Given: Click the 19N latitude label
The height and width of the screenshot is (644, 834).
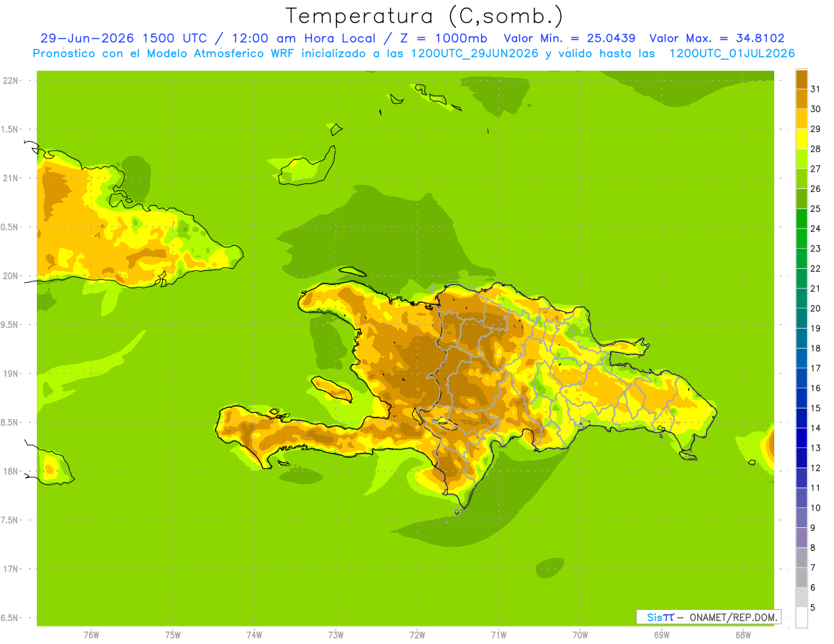Looking at the screenshot, I should (10, 374).
